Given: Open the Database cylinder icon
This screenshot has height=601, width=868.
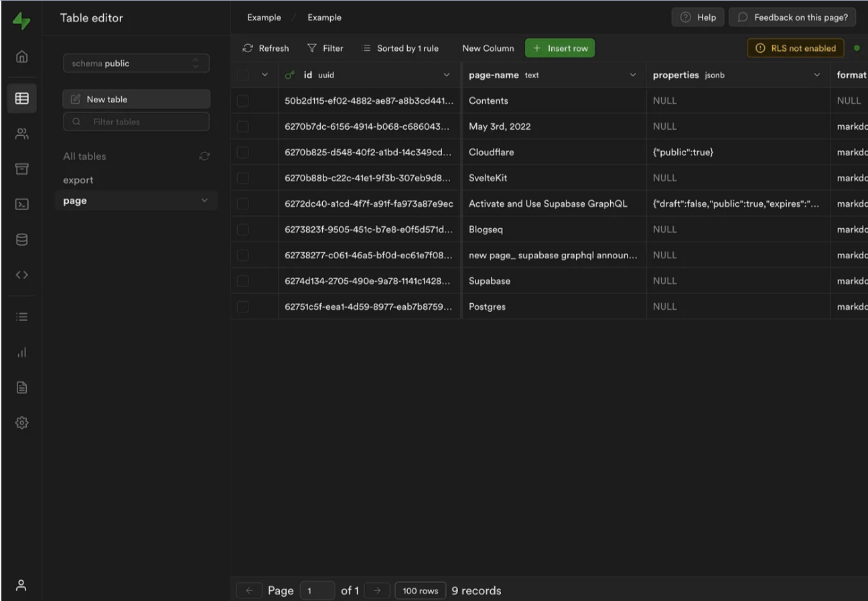Looking at the screenshot, I should [x=21, y=240].
